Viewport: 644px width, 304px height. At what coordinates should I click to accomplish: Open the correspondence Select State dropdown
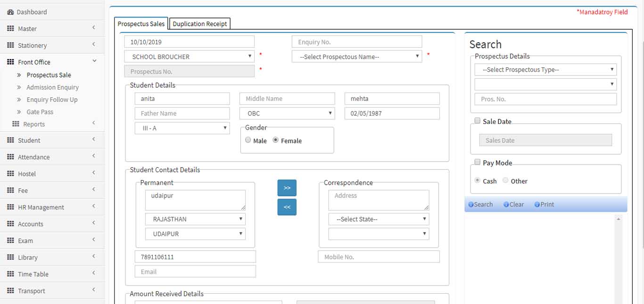[379, 219]
